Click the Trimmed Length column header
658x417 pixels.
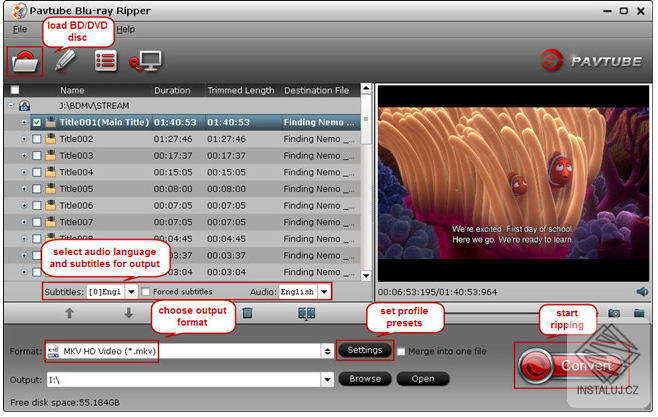(241, 90)
